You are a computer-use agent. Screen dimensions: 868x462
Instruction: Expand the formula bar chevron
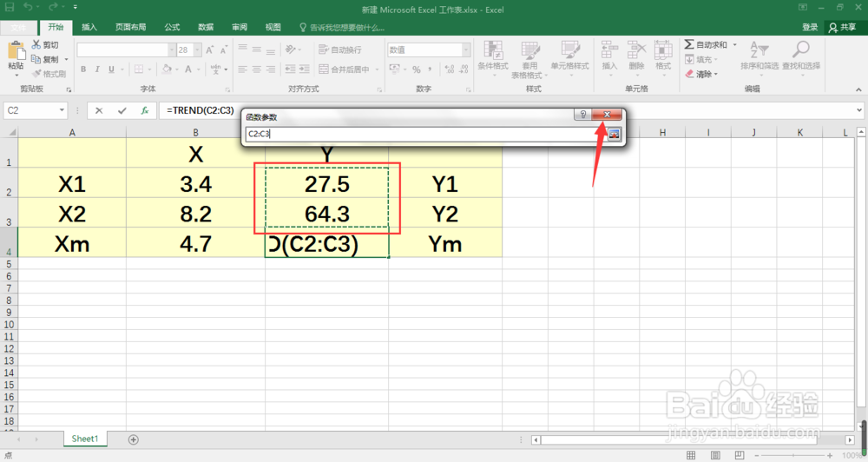859,110
